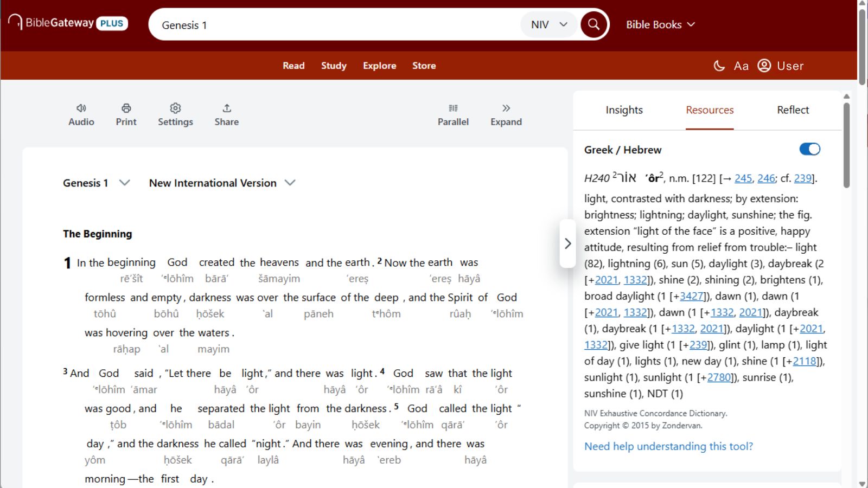Viewport: 868px width, 488px height.
Task: Open the 2780 reference link
Action: [x=719, y=377]
